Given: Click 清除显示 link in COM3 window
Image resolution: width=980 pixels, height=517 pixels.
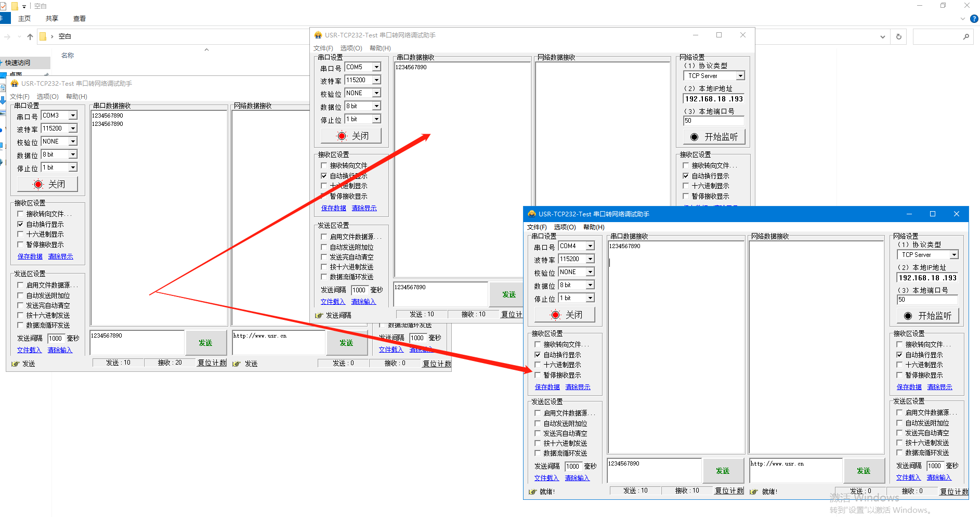Looking at the screenshot, I should [60, 256].
